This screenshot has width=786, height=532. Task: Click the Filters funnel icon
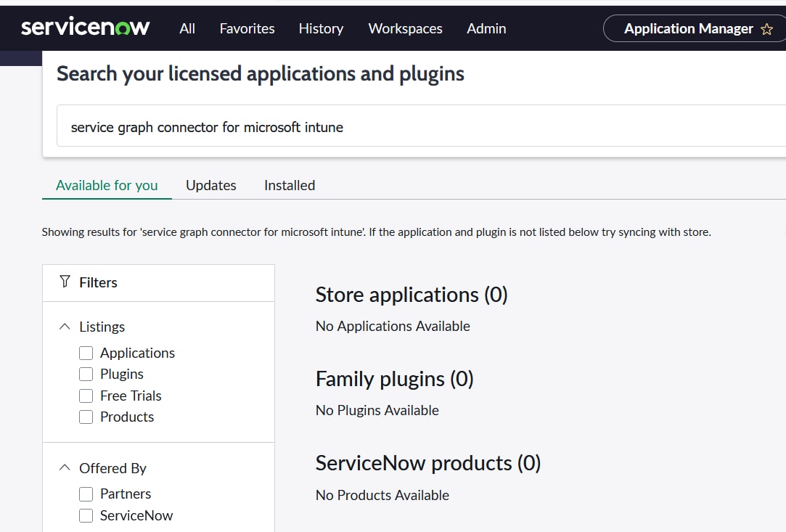tap(65, 282)
